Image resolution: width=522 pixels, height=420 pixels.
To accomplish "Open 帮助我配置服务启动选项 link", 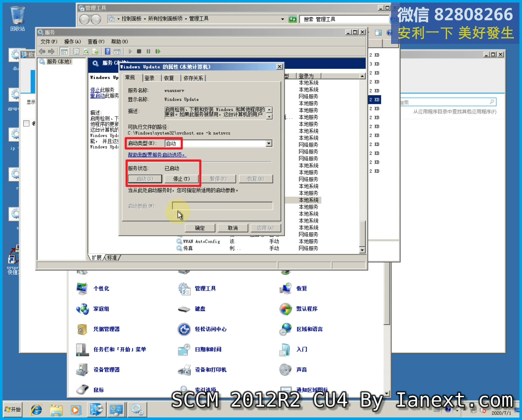I will 157,154.
